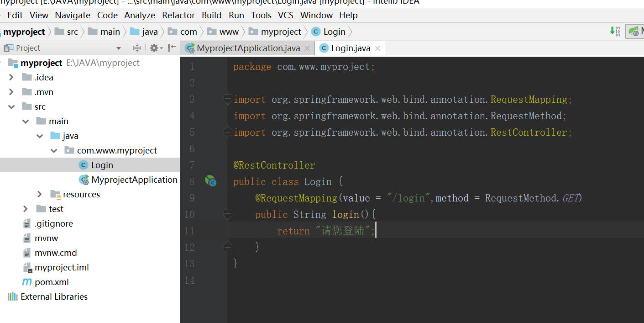Screen dimensions: 644x323
Task: Open the Run menu
Action: point(236,15)
